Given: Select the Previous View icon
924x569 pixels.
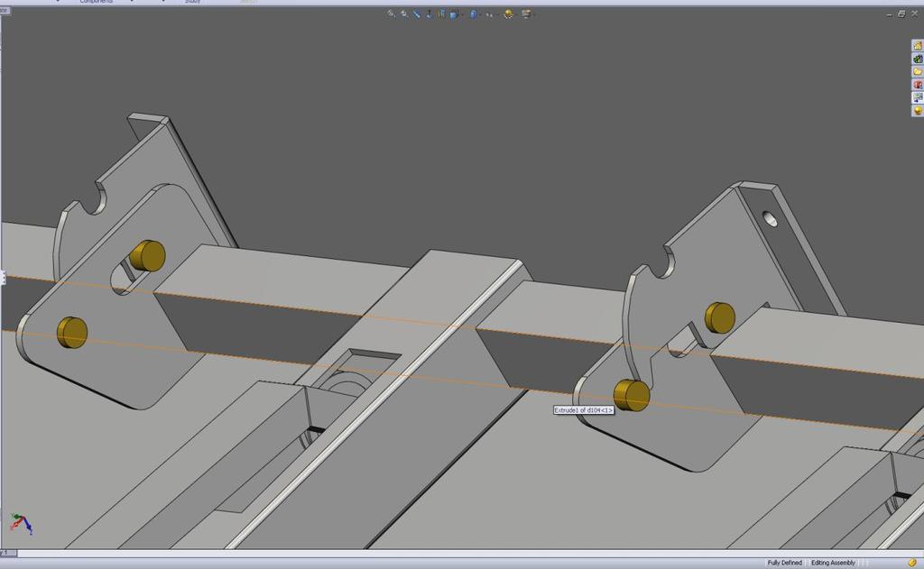Looking at the screenshot, I should click(417, 14).
